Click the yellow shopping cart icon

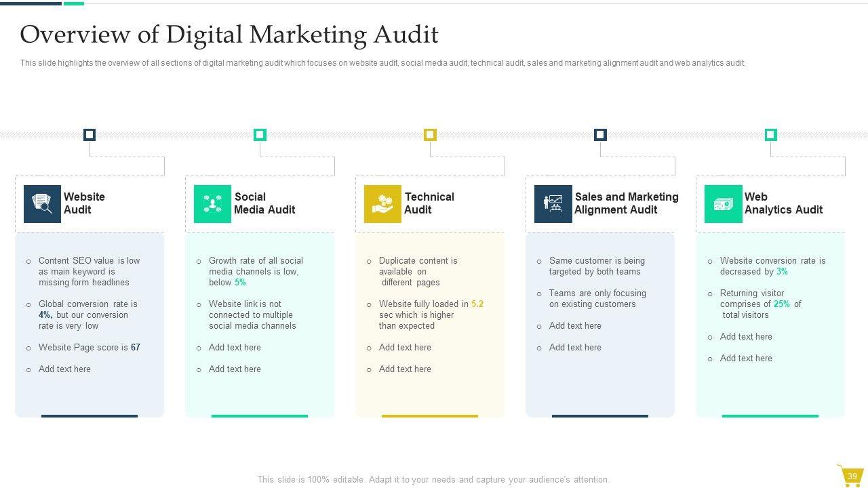850,476
